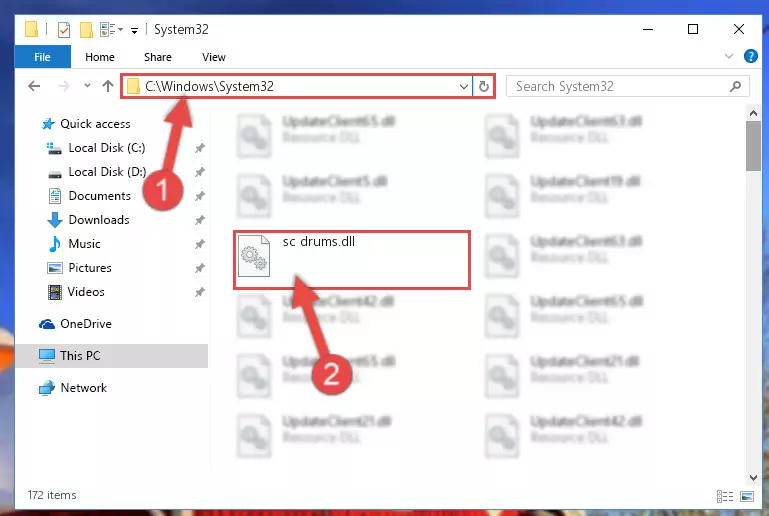
Task: Open Music in the navigation pane
Action: coord(84,244)
